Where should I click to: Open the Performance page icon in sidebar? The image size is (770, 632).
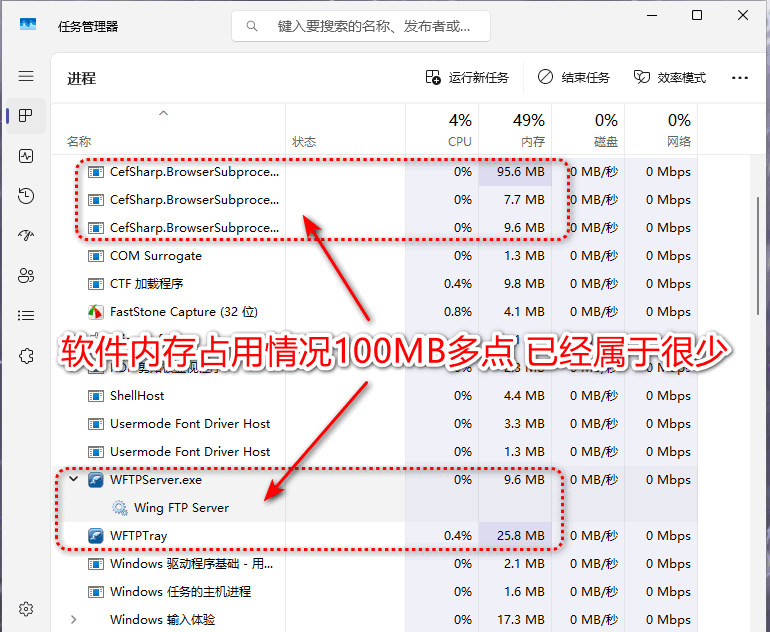[26, 156]
